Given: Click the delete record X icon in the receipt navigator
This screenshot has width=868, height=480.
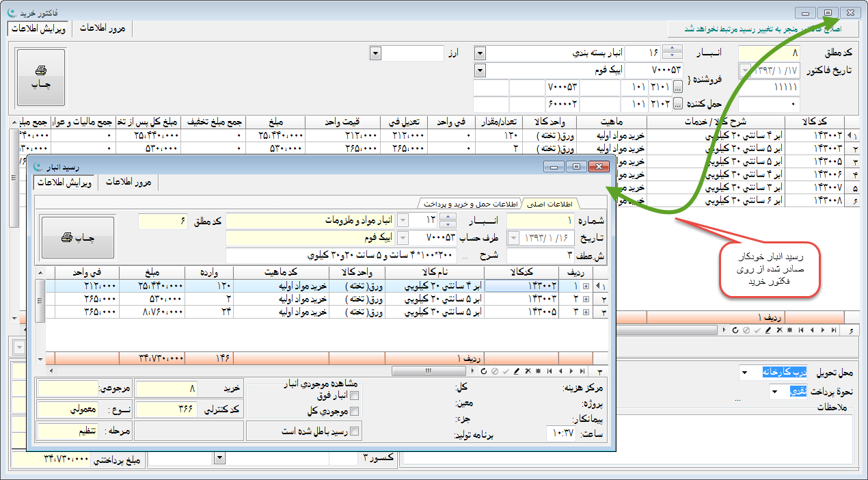Looking at the screenshot, I should pyautogui.click(x=528, y=371).
